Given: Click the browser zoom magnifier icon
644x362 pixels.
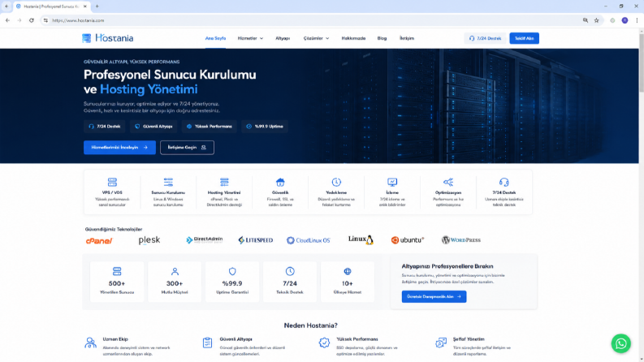Looking at the screenshot, I should pyautogui.click(x=586, y=20).
